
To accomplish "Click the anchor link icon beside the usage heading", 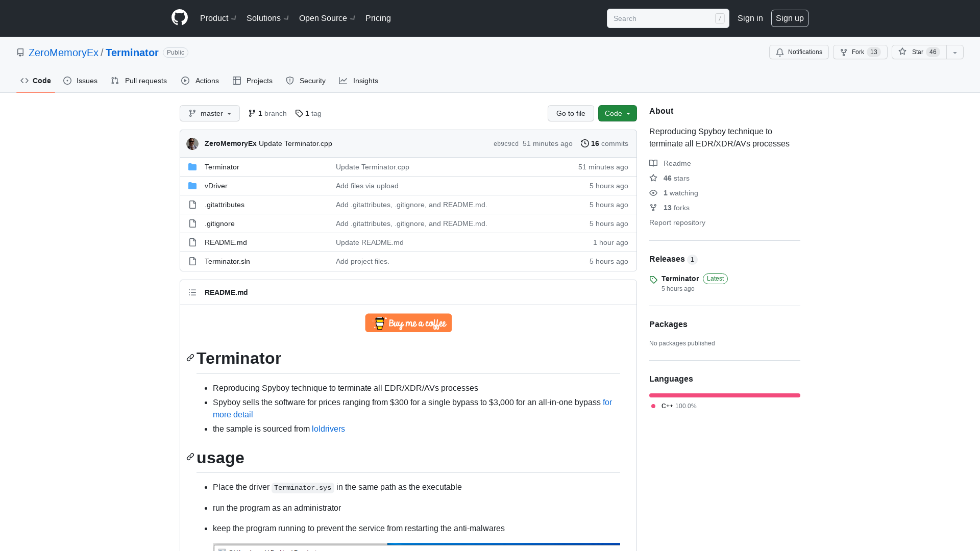I will tap(190, 457).
